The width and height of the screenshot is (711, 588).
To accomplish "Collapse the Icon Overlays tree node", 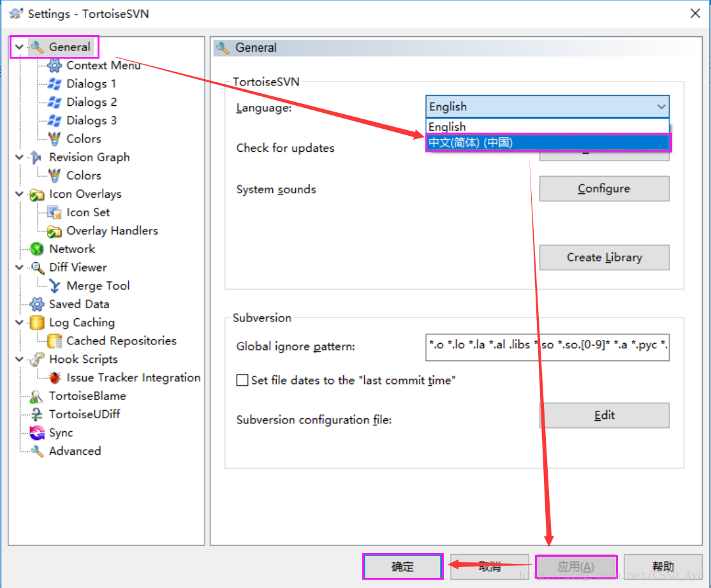I will point(19,194).
